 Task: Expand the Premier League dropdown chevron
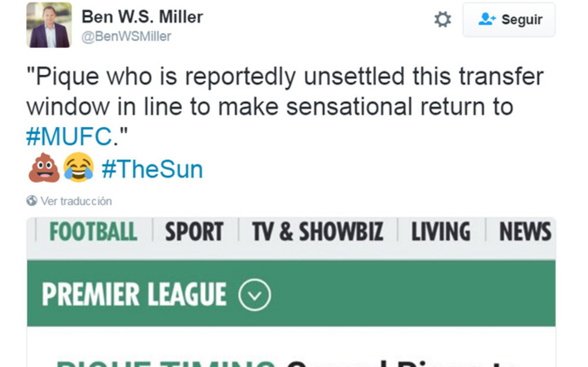click(254, 295)
